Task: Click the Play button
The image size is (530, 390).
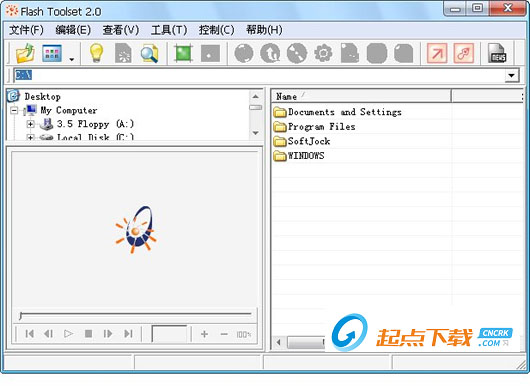Action: click(68, 334)
